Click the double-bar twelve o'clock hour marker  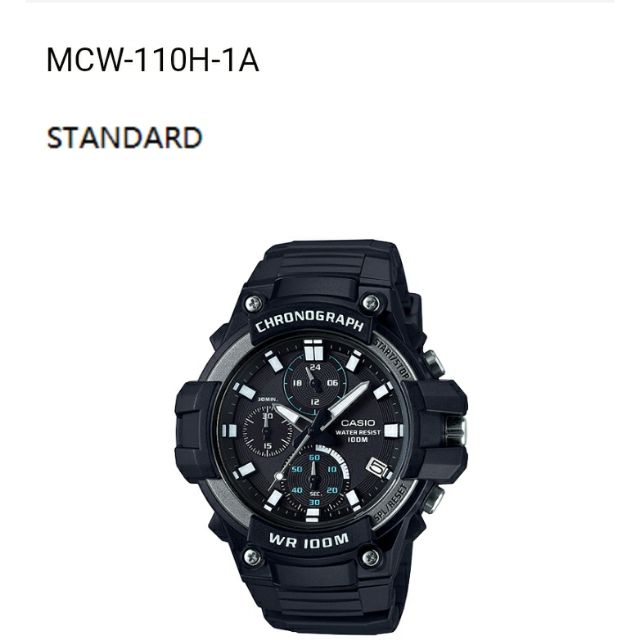(x=313, y=350)
